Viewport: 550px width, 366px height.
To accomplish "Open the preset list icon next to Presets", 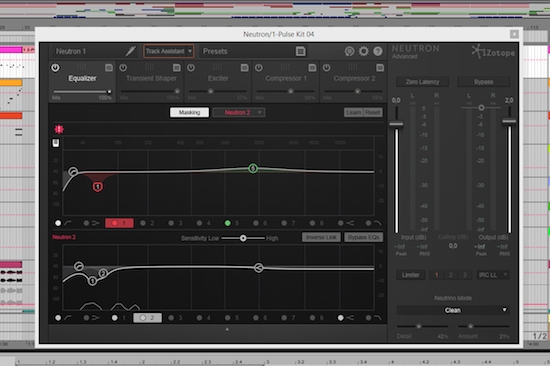I will click(301, 51).
